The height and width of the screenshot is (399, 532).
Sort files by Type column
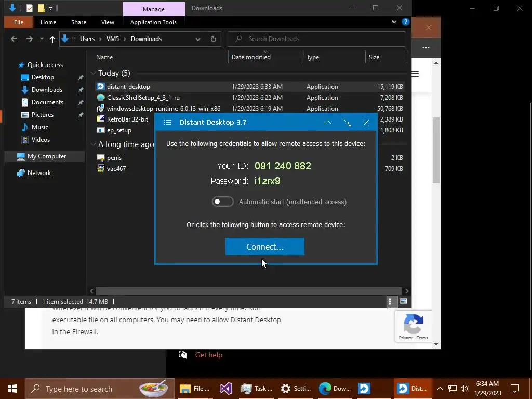pos(313,57)
